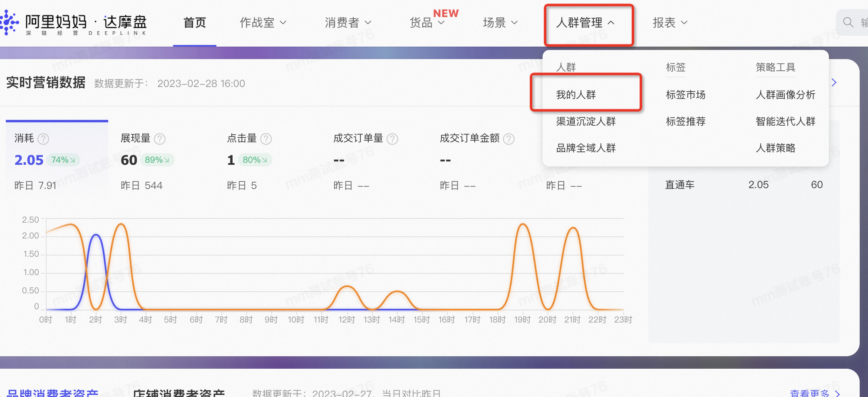Screen dimensions: 868x397
Task: Open 人群画像分析 tool
Action: (786, 94)
